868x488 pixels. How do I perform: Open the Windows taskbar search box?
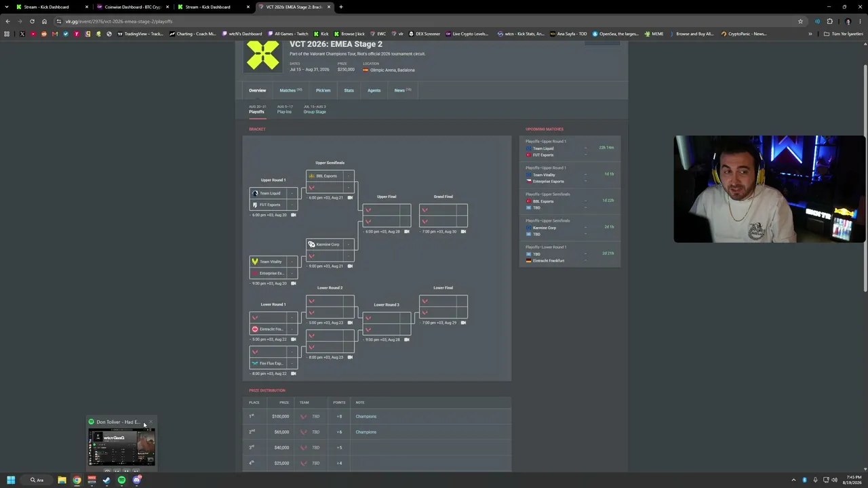click(37, 480)
